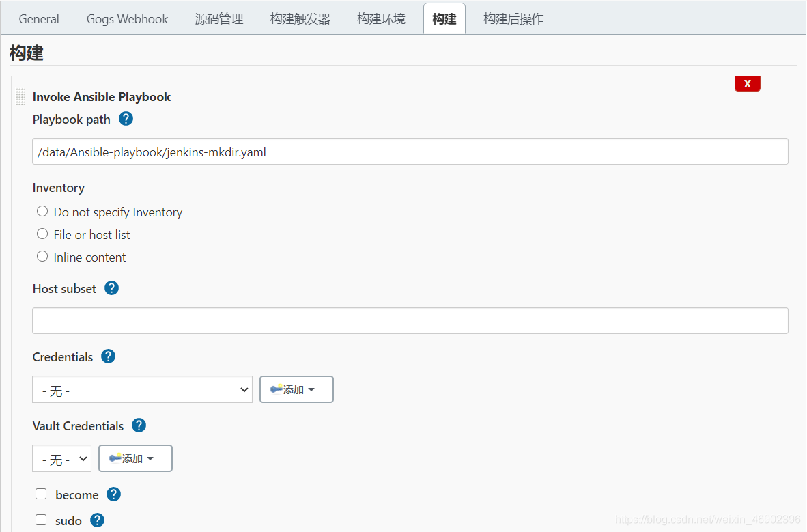Open help for Playbook path
807x532 pixels.
(x=126, y=119)
